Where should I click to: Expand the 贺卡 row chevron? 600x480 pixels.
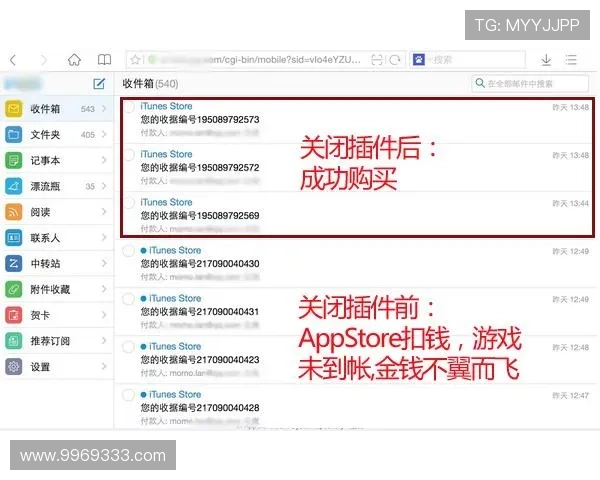point(104,315)
